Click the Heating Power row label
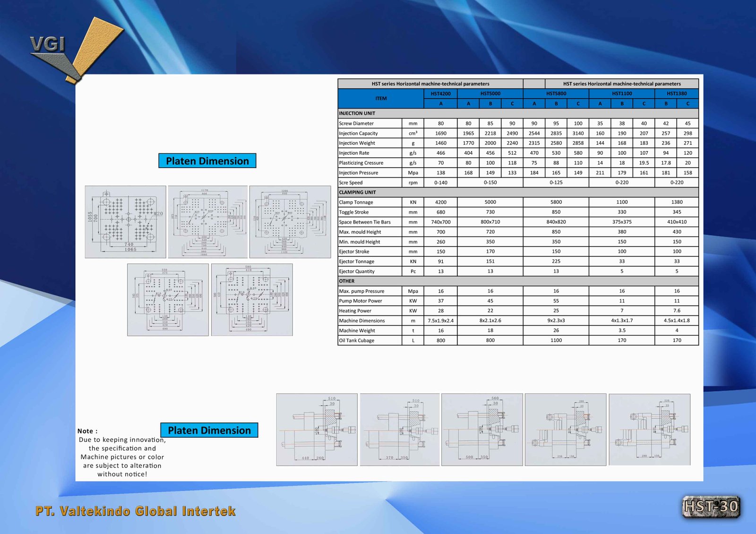Screen dimensions: 756x534 (355, 311)
